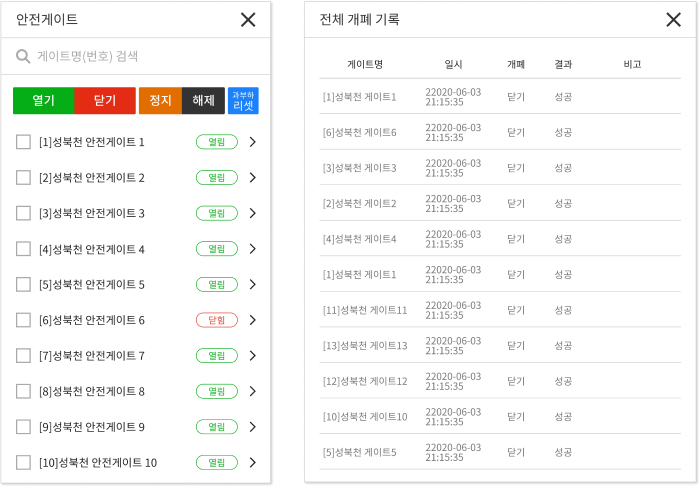Toggle checkbox for 성북천 안전게이트 9
The image size is (700, 488).
[x=24, y=427]
